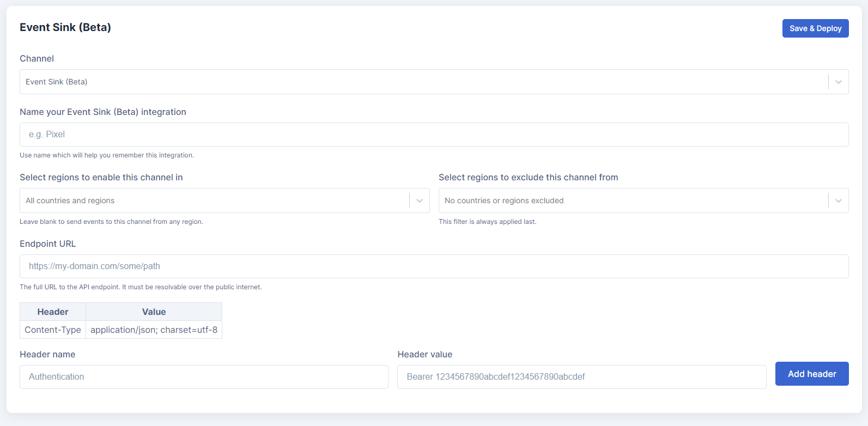Click the 'This filter is always applied last' hint
This screenshot has width=868, height=426.
(488, 222)
